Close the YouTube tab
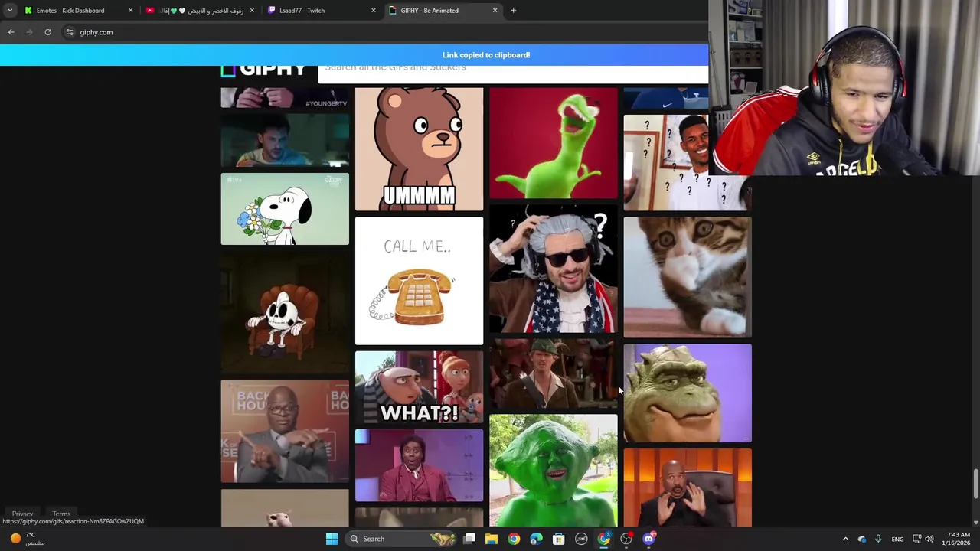Viewport: 980px width, 551px height. click(x=252, y=11)
